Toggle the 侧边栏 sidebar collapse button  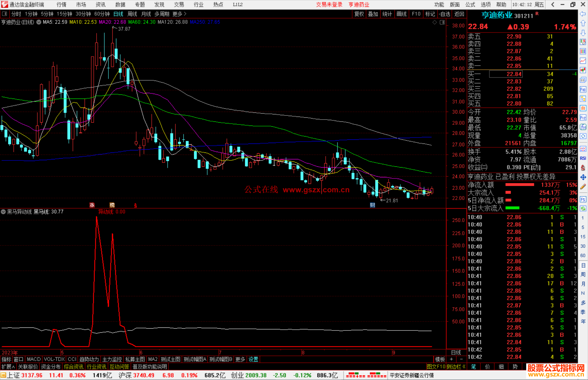[456, 367]
